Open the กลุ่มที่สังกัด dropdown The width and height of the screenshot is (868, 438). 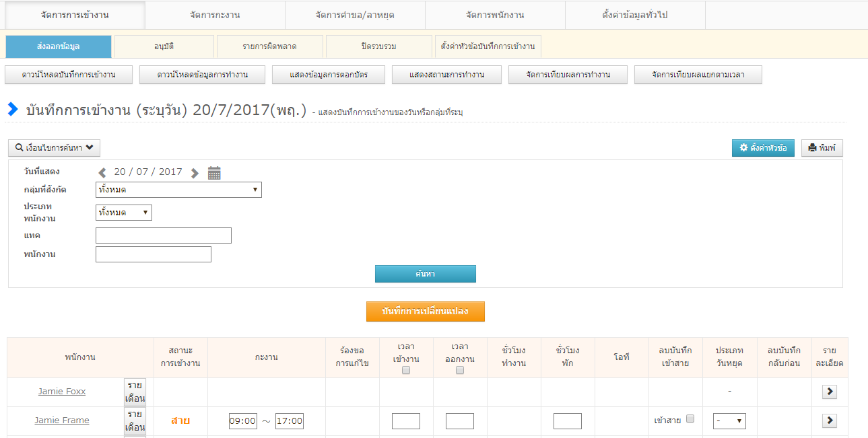tap(178, 190)
